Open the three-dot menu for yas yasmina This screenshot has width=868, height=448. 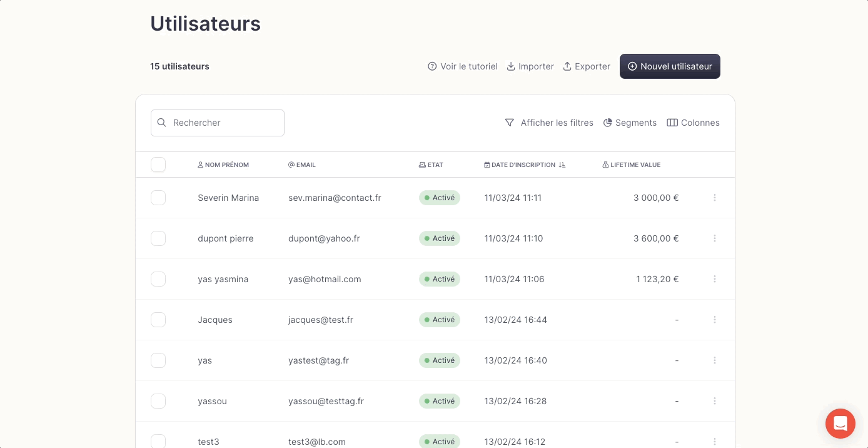[715, 279]
